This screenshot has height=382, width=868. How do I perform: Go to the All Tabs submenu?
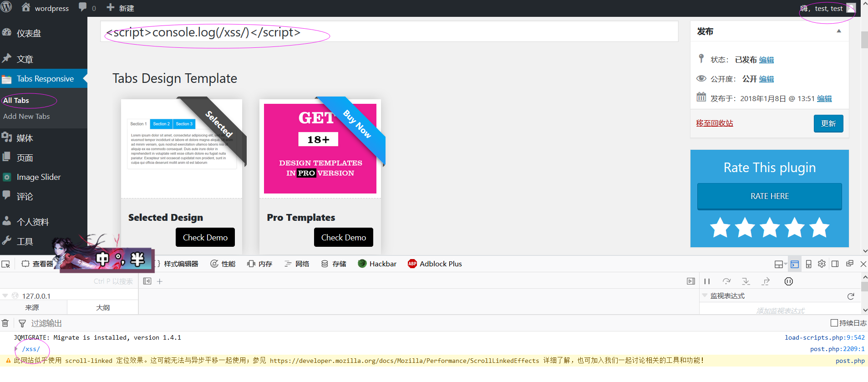pyautogui.click(x=16, y=100)
